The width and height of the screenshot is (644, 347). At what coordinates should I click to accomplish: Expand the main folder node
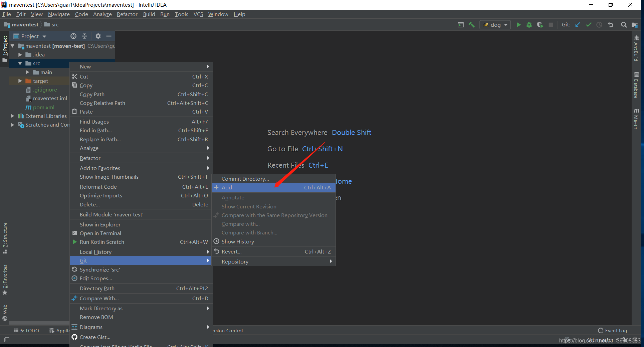click(27, 72)
